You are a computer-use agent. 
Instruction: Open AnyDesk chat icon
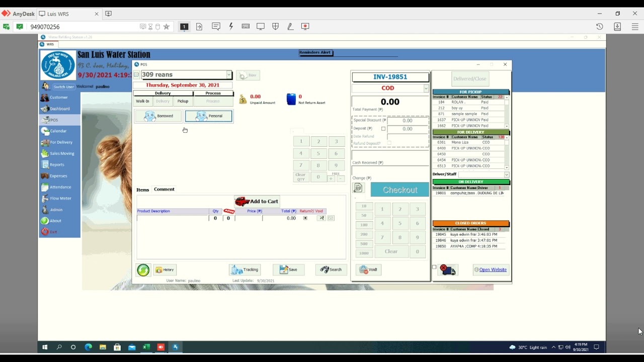[x=216, y=27]
